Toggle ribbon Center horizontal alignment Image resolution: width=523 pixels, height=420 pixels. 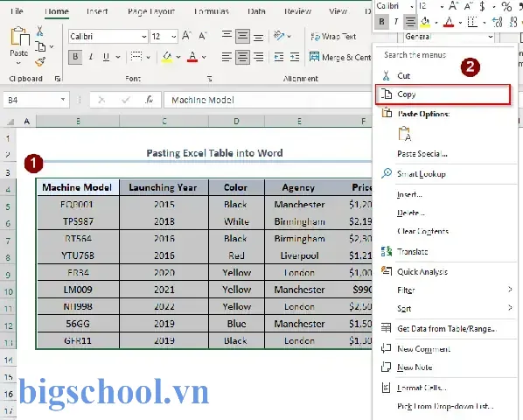[242, 57]
